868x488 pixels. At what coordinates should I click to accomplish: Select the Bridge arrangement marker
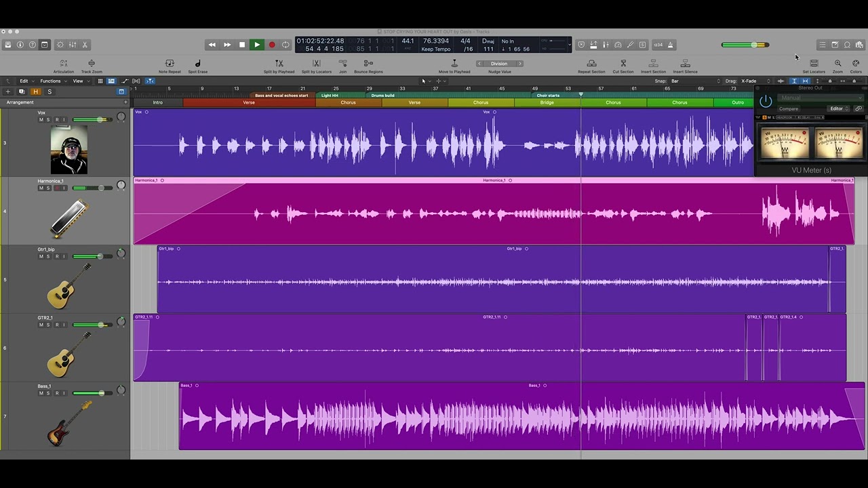547,102
